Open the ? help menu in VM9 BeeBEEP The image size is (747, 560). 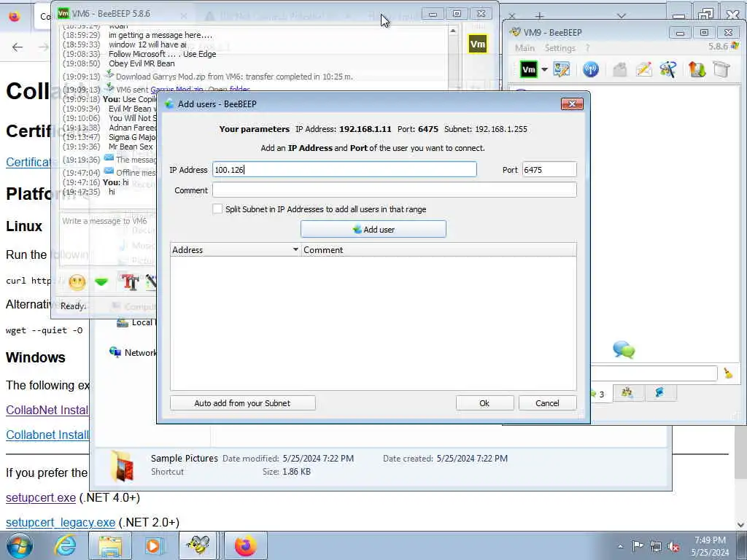tap(587, 48)
